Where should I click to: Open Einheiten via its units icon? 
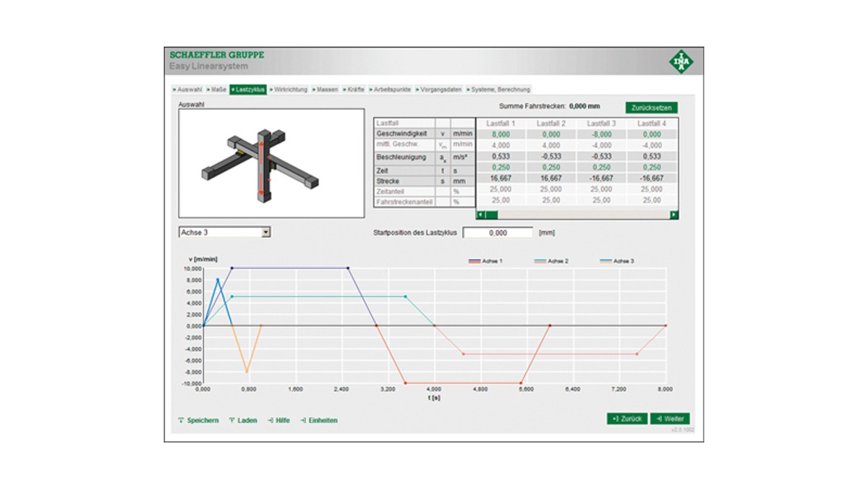(x=303, y=420)
